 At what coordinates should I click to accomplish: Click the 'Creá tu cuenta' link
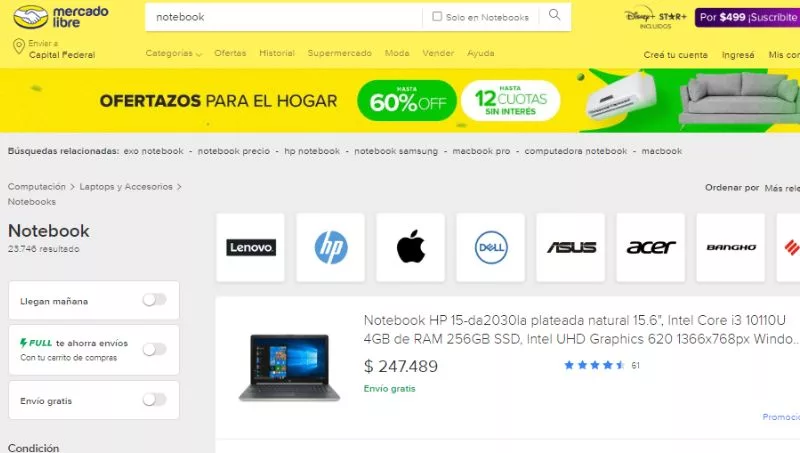coord(676,55)
